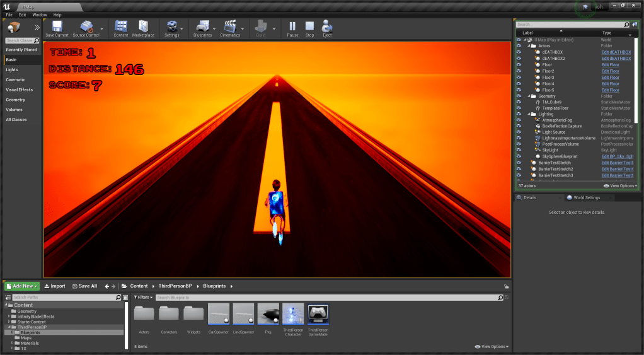Screen dimensions: 644x355
Task: Click the Edit Floor2 link
Action: (610, 71)
